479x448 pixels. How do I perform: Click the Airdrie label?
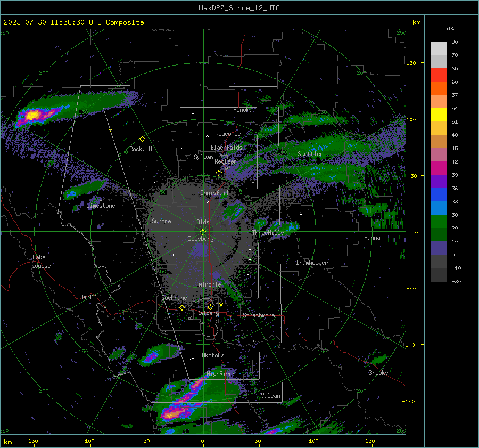pos(210,284)
